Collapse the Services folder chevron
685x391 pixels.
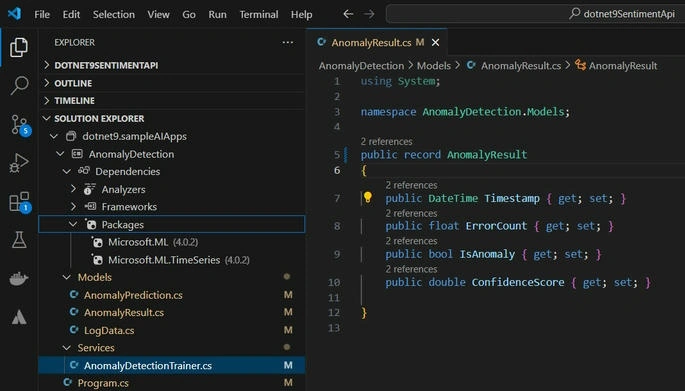pyautogui.click(x=67, y=348)
